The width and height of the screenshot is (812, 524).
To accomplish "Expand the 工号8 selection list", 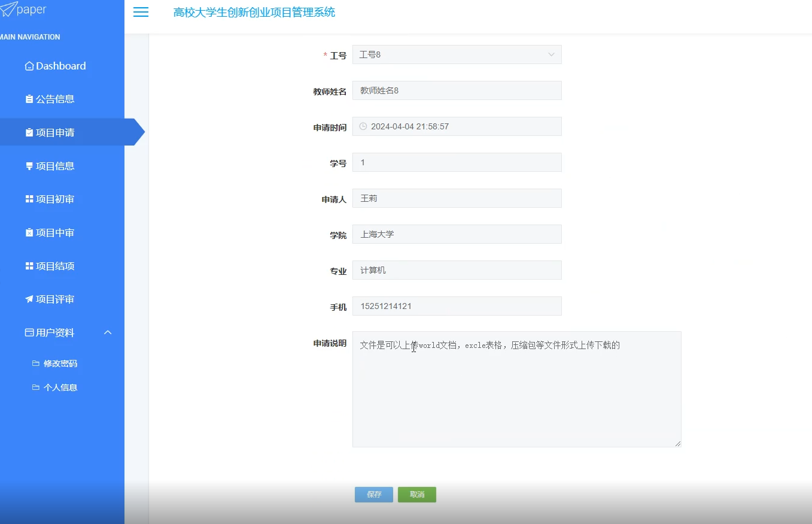I will pyautogui.click(x=551, y=54).
